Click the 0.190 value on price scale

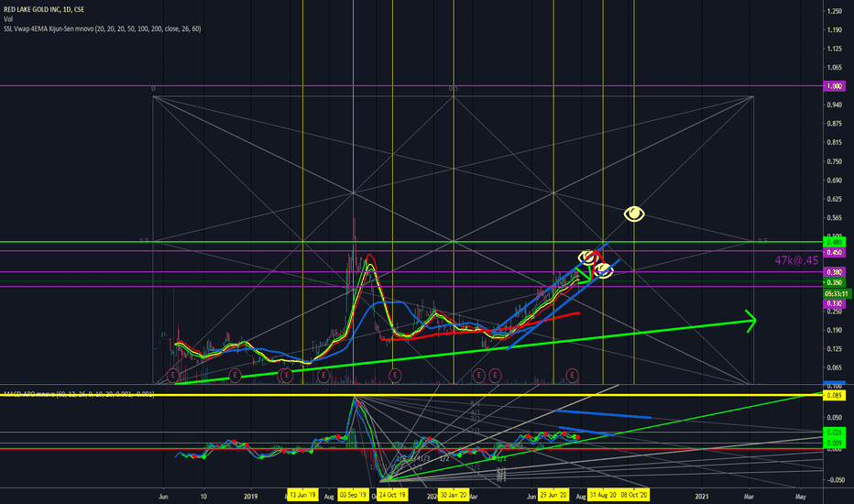(x=834, y=330)
